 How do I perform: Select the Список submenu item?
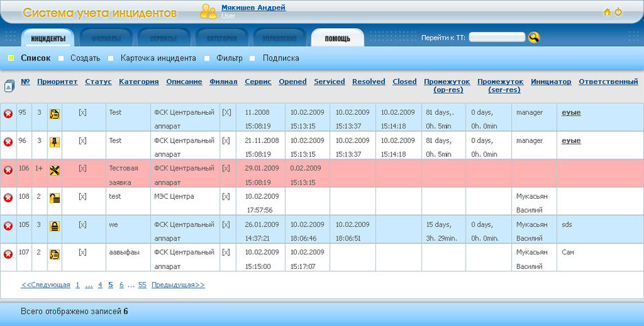click(x=36, y=58)
